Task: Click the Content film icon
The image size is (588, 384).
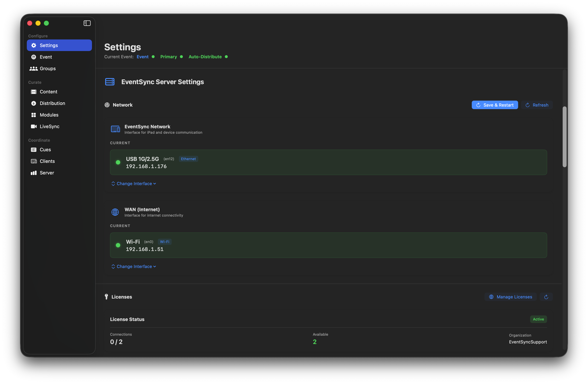Action: tap(34, 92)
